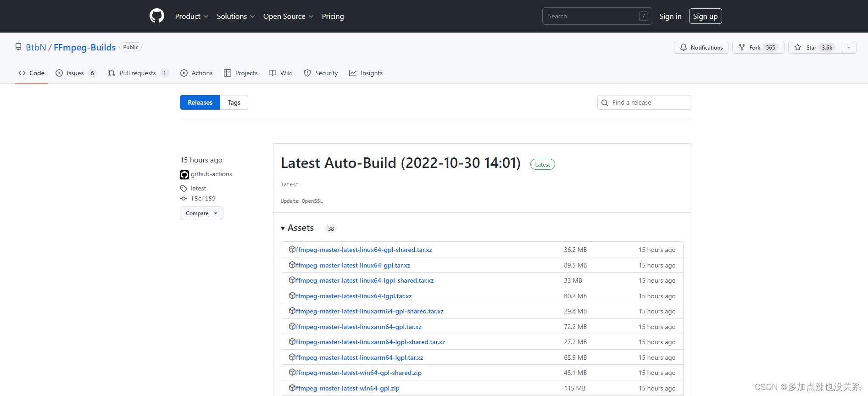This screenshot has height=396, width=868.
Task: Open the BtbN owner profile link
Action: pyautogui.click(x=36, y=47)
